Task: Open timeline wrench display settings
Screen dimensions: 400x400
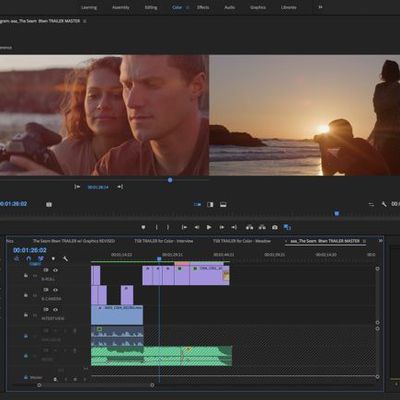Action: coord(65,259)
